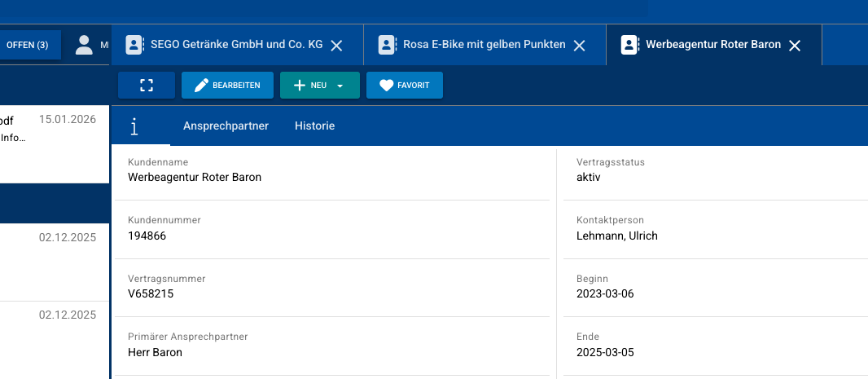Open the Historie tab
Image resolution: width=868 pixels, height=379 pixels.
pos(314,126)
